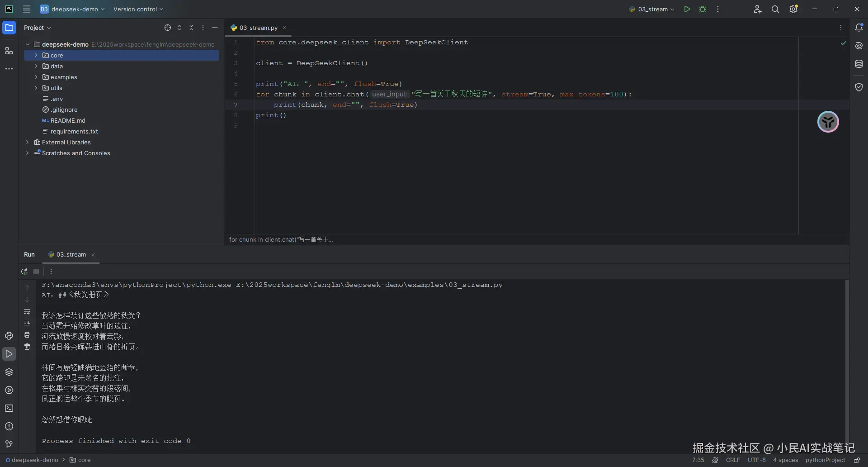The image size is (868, 467).
Task: Open the Version control dropdown
Action: coord(138,9)
